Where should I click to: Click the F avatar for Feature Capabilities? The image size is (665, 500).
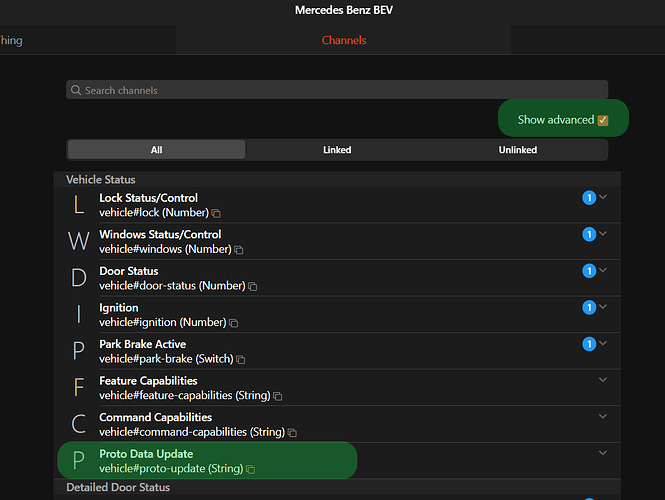pos(79,387)
